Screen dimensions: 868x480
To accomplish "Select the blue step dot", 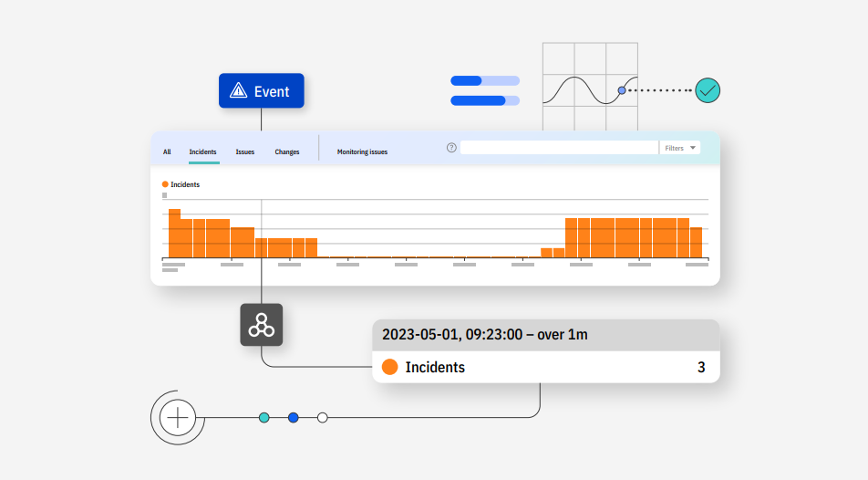I will tap(294, 418).
